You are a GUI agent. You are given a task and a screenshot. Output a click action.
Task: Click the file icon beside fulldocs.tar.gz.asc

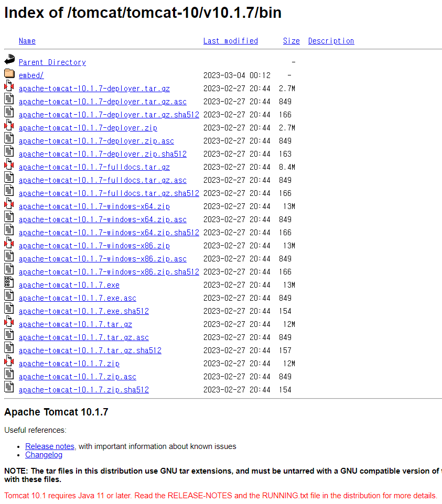[9, 177]
